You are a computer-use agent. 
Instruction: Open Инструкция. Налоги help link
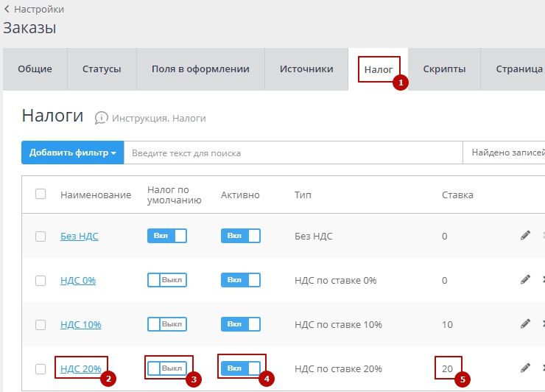(158, 118)
